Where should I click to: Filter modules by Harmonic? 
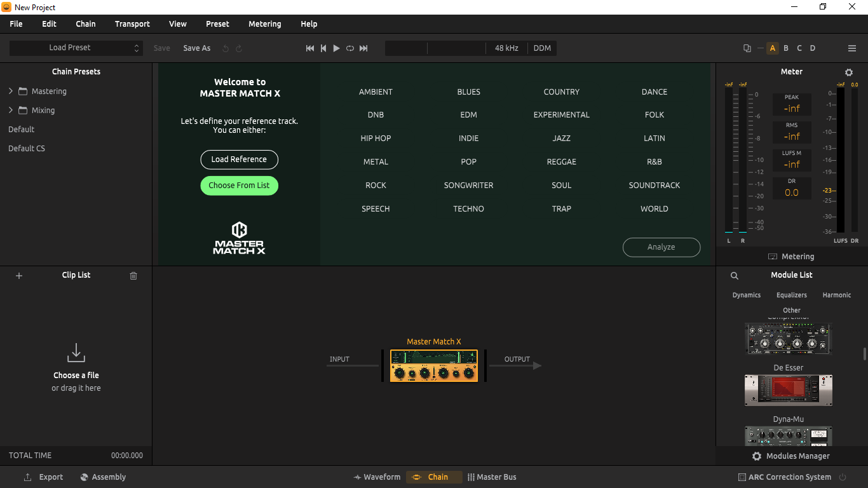pos(837,295)
